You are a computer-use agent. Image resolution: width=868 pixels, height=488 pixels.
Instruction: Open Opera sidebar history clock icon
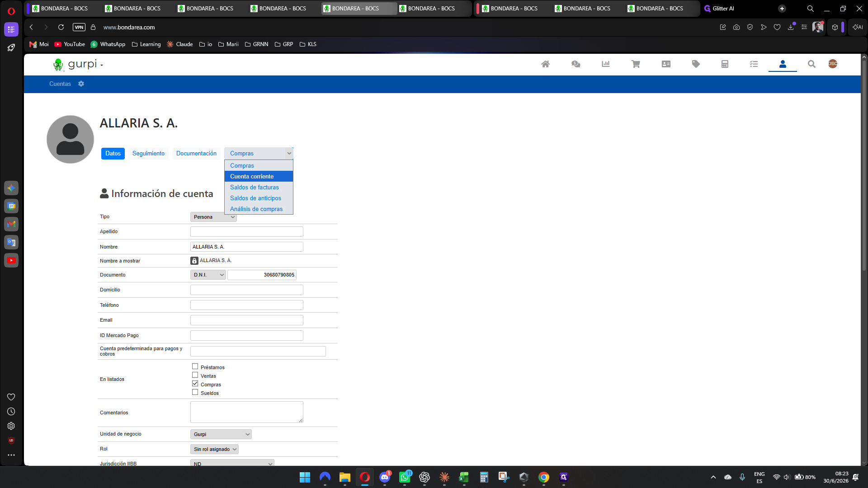[x=11, y=412]
